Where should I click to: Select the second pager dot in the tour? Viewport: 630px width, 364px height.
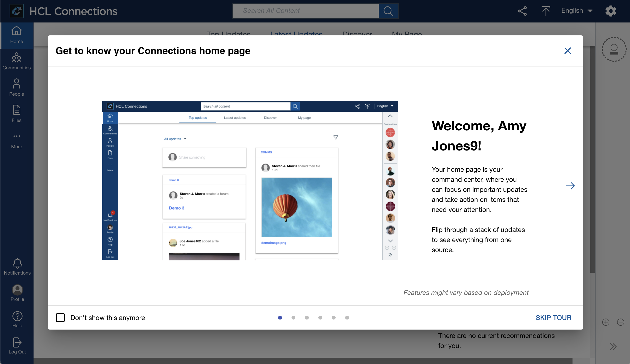pyautogui.click(x=293, y=318)
